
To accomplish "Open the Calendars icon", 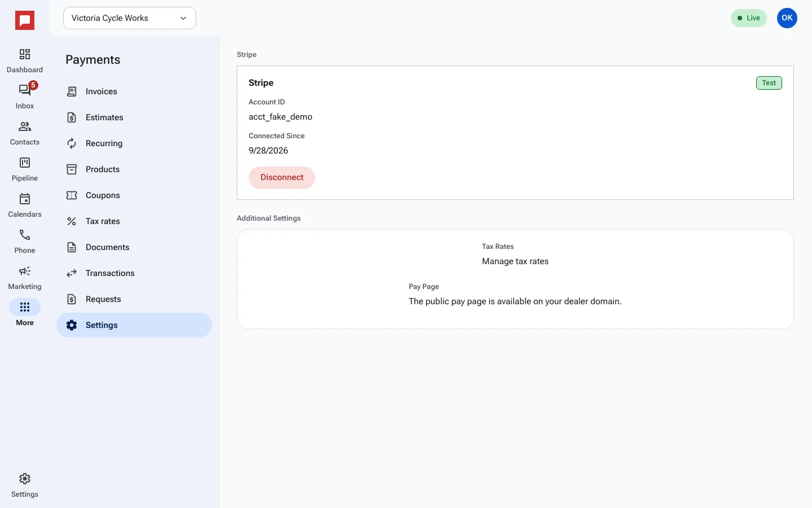I will (25, 199).
